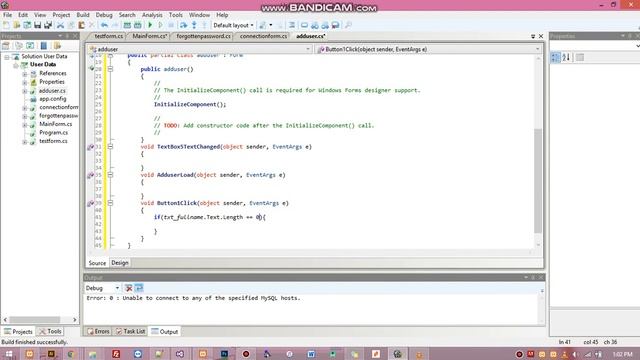The width and height of the screenshot is (640, 360).
Task: Open the Project menu
Action: click(61, 15)
